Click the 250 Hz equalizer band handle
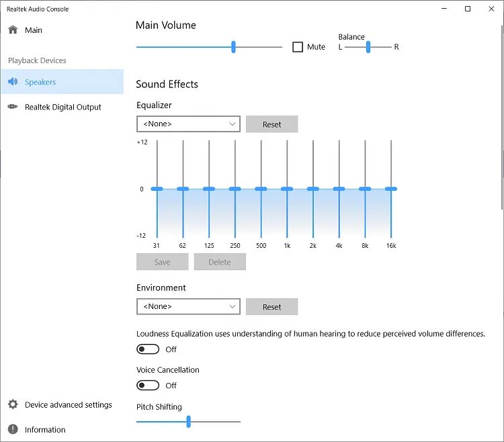The height and width of the screenshot is (442, 504). tap(235, 189)
